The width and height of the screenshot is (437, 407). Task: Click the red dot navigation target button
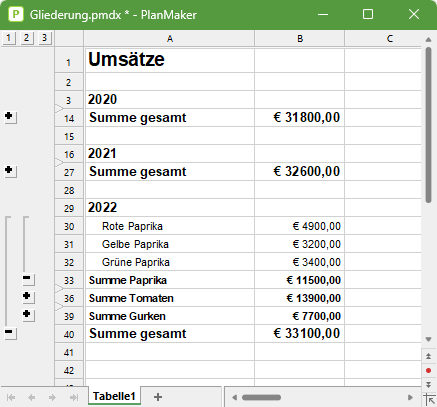pyautogui.click(x=429, y=370)
